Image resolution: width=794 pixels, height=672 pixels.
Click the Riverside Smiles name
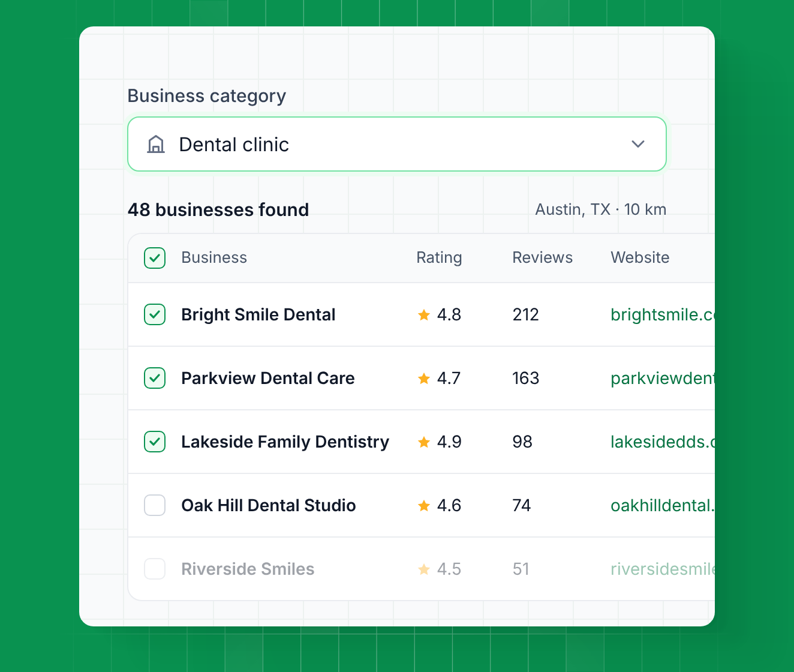coord(248,569)
